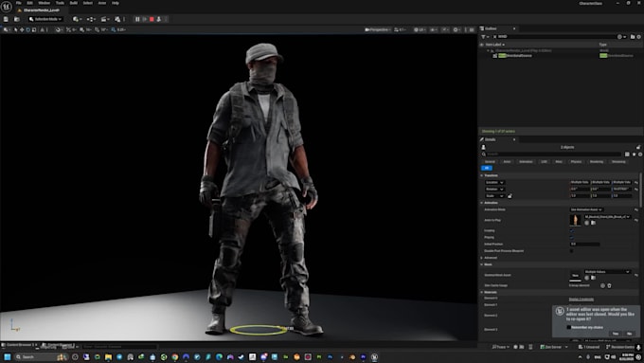The height and width of the screenshot is (363, 644).
Task: Open the File menu
Action: 19,3
